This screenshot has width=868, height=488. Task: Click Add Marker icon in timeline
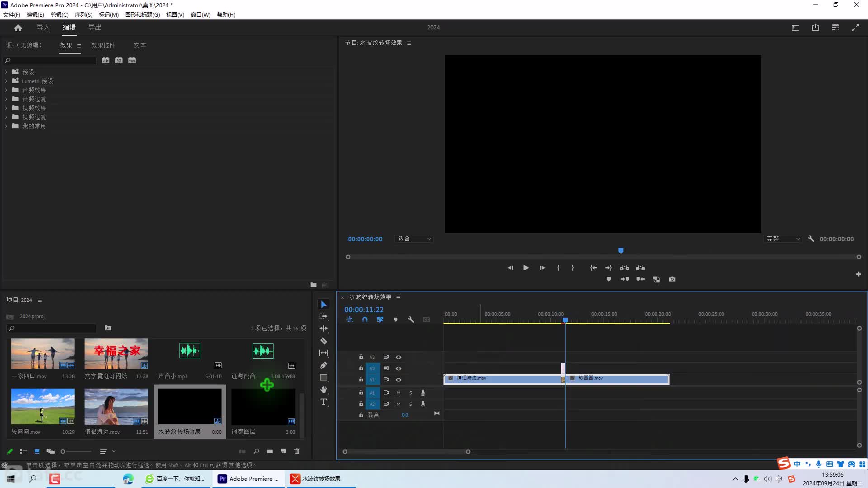point(396,319)
